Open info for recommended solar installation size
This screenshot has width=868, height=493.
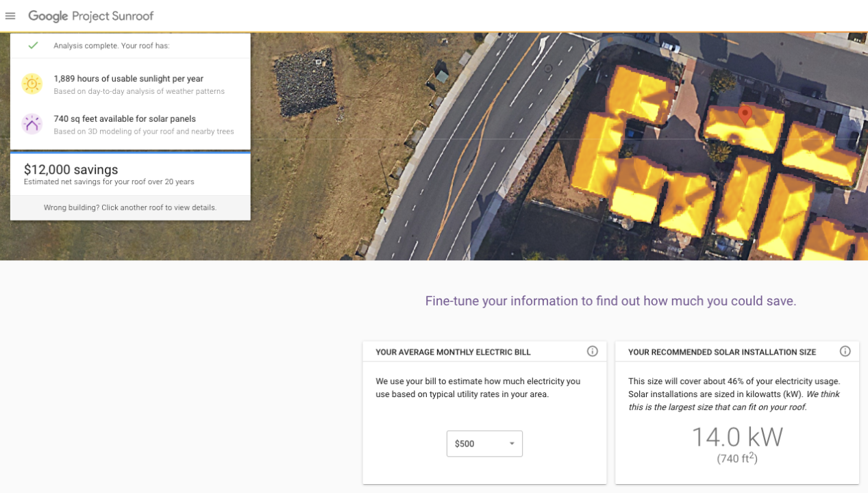845,351
